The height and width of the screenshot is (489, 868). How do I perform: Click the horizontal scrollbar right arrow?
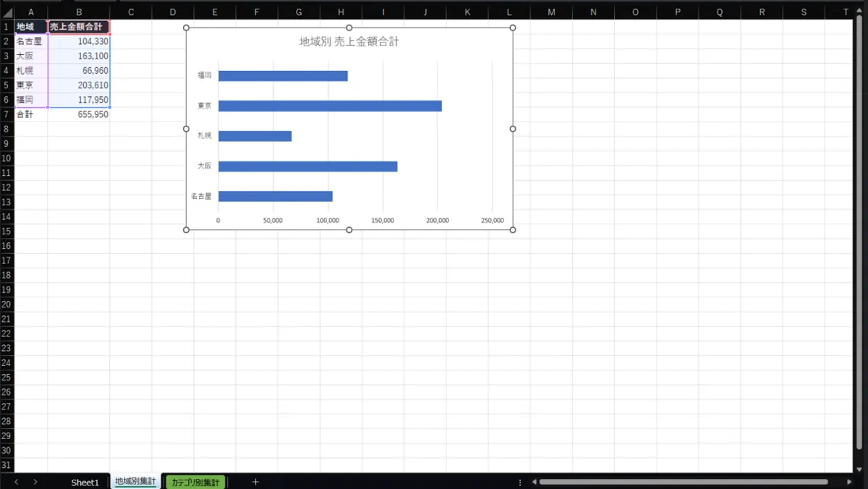850,482
